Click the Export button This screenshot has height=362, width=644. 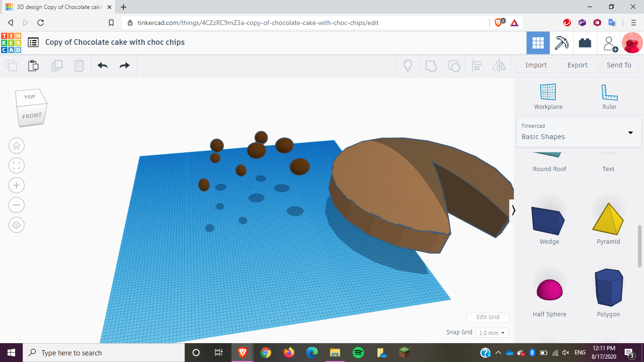(x=578, y=66)
